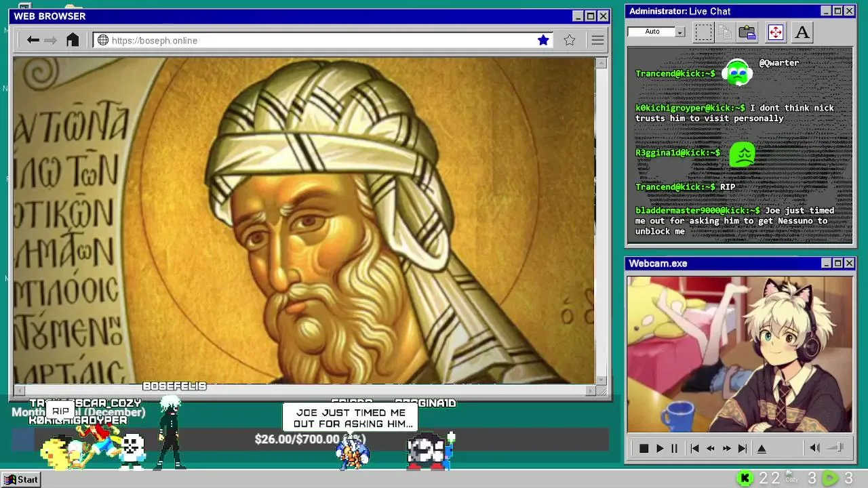
Task: Maximize the Web Browser window
Action: [x=590, y=16]
